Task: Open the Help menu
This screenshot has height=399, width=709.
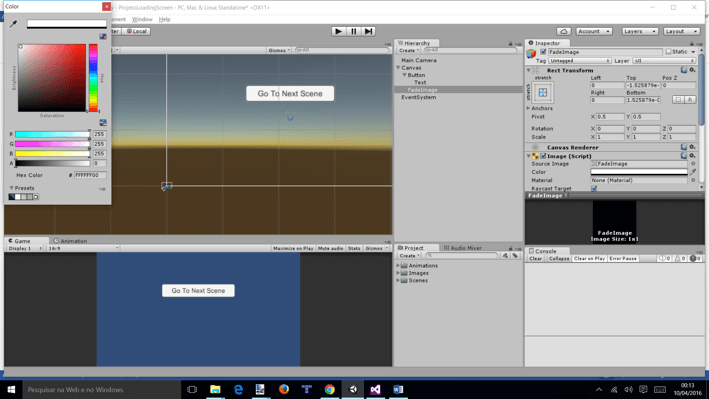Action: [x=165, y=19]
